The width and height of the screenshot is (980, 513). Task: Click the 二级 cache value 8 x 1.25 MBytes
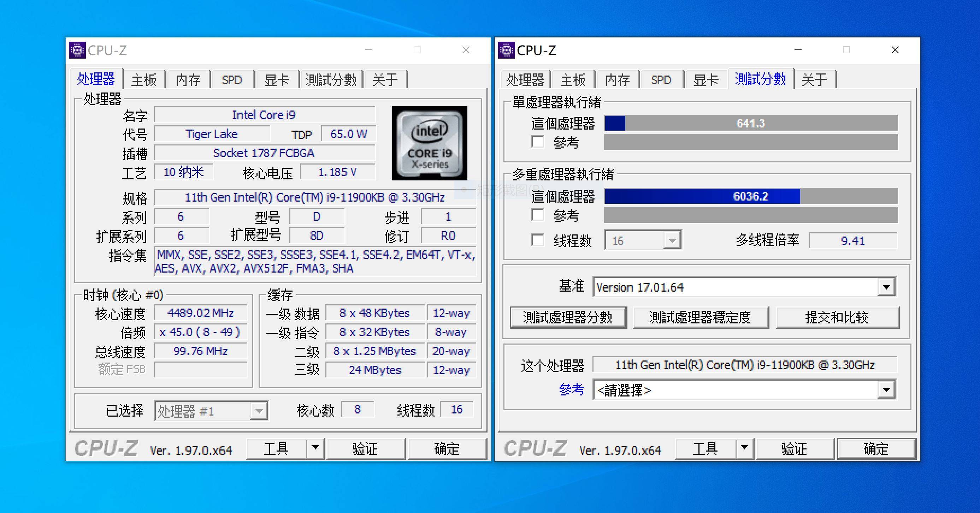375,351
